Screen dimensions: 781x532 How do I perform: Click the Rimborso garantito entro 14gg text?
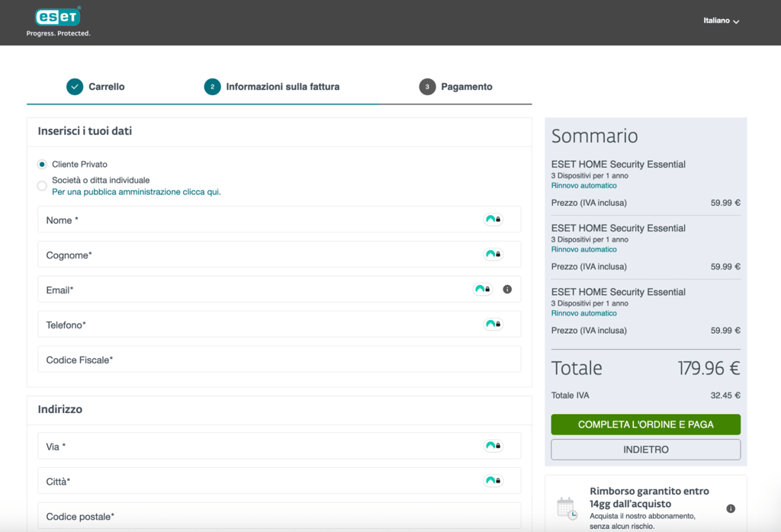click(x=650, y=497)
